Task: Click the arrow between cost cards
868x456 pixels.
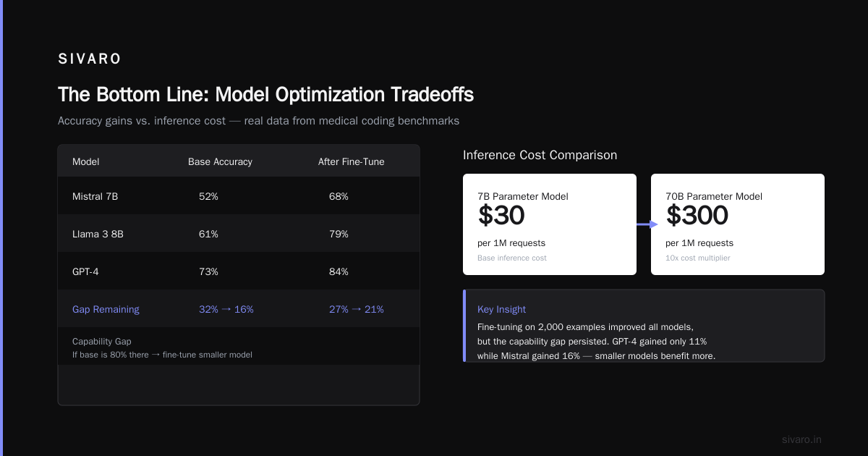Action: point(647,224)
